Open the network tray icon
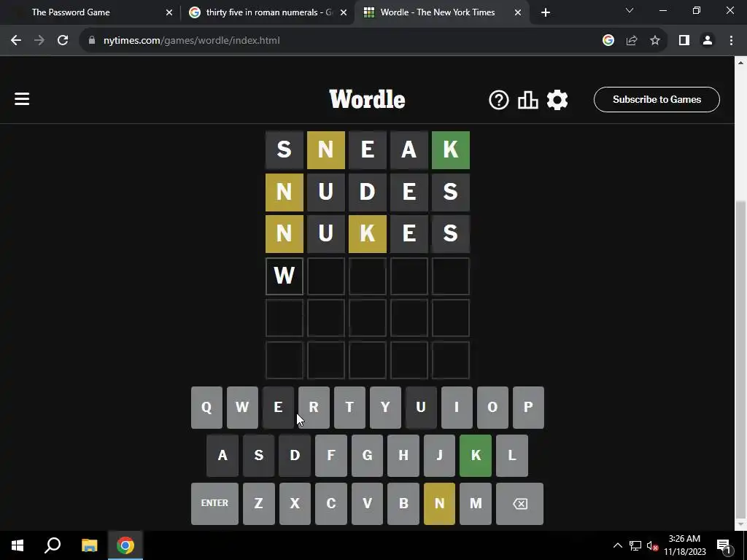The width and height of the screenshot is (747, 560). (x=635, y=545)
